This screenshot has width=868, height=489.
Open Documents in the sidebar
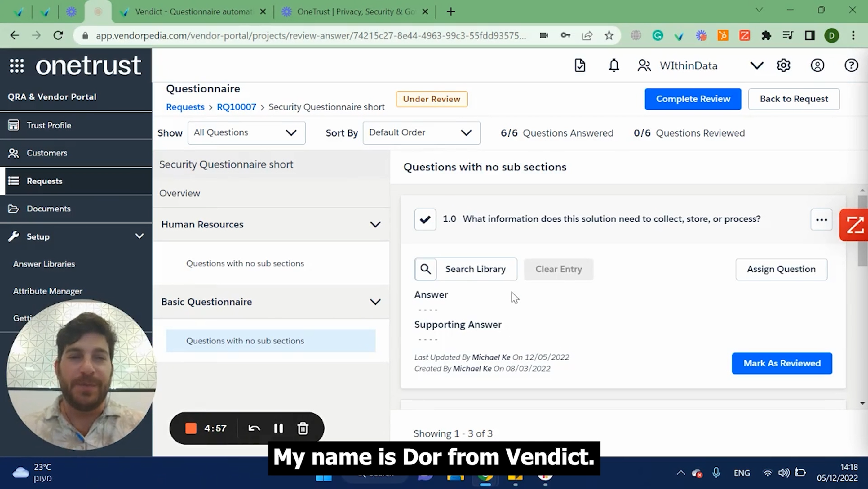pos(49,209)
